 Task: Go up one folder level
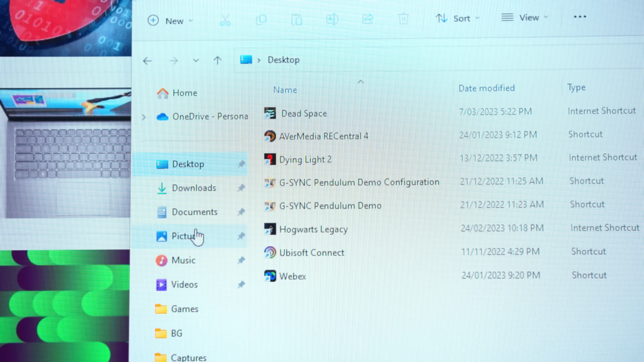217,60
